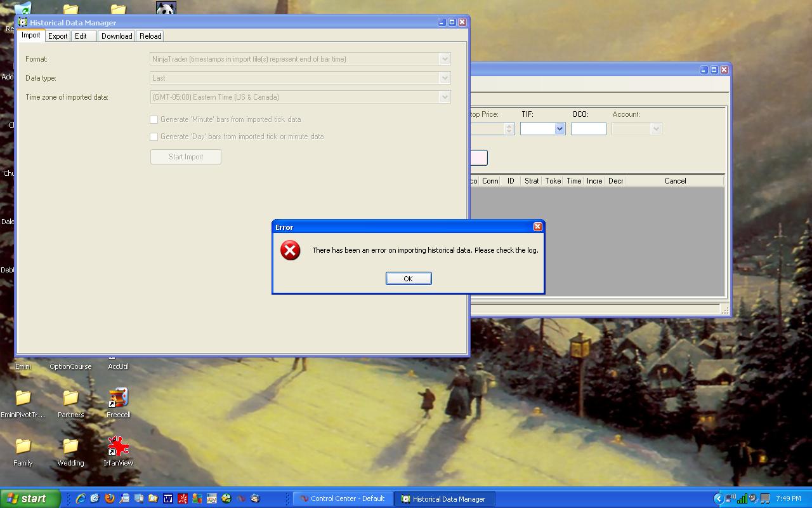812x508 pixels.
Task: Close the Error dialog with the X button
Action: [537, 227]
